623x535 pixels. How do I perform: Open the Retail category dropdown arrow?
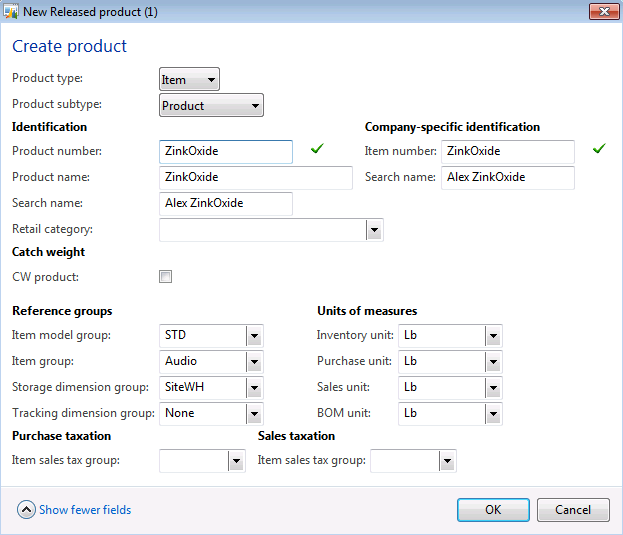(x=374, y=230)
